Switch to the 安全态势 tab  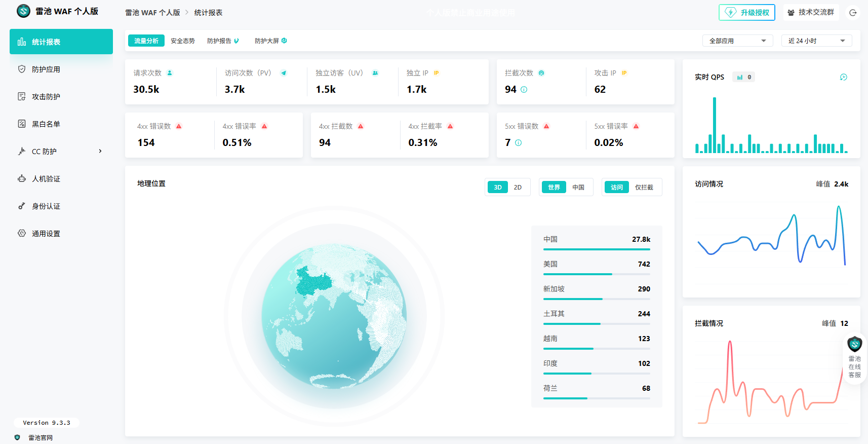[182, 41]
